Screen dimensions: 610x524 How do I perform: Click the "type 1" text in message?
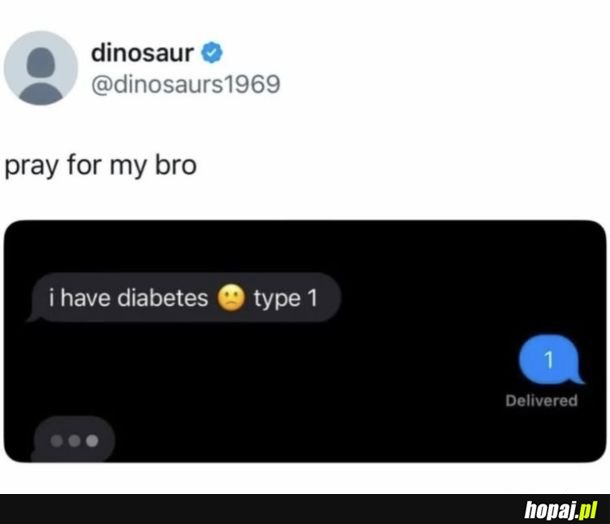click(286, 299)
